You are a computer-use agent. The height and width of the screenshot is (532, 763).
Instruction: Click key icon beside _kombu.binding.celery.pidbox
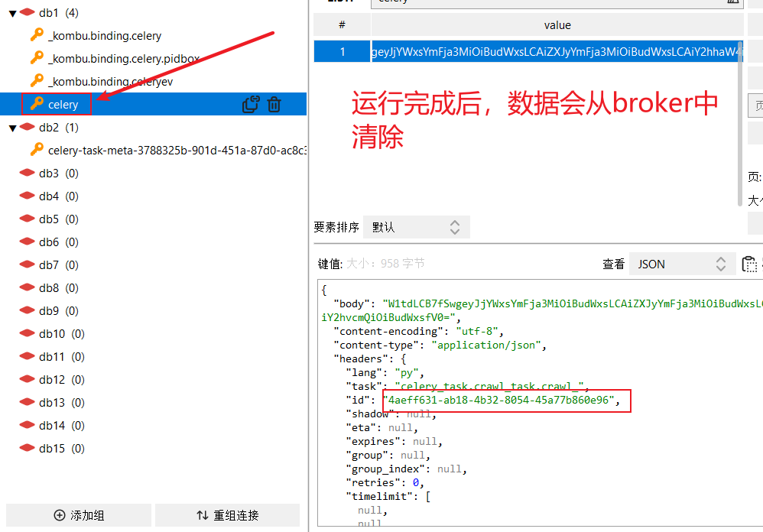pyautogui.click(x=37, y=57)
